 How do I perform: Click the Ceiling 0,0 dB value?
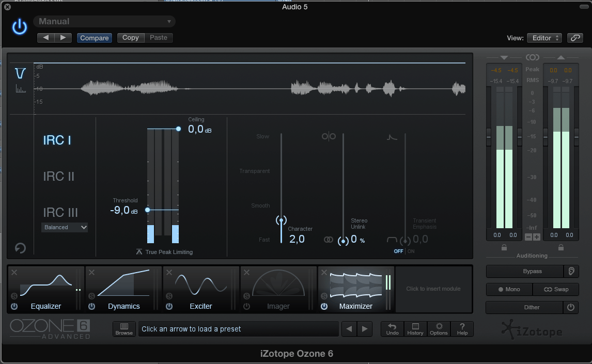200,130
